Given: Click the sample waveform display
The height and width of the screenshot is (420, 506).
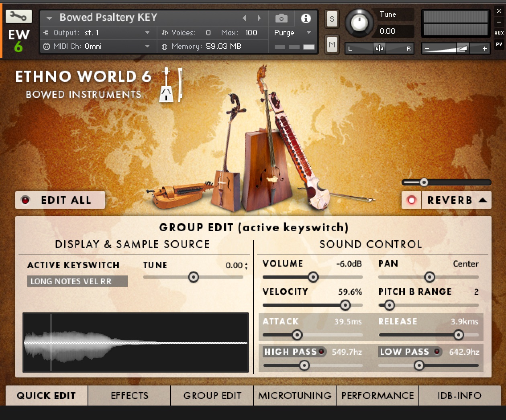Looking at the screenshot, I should click(136, 343).
